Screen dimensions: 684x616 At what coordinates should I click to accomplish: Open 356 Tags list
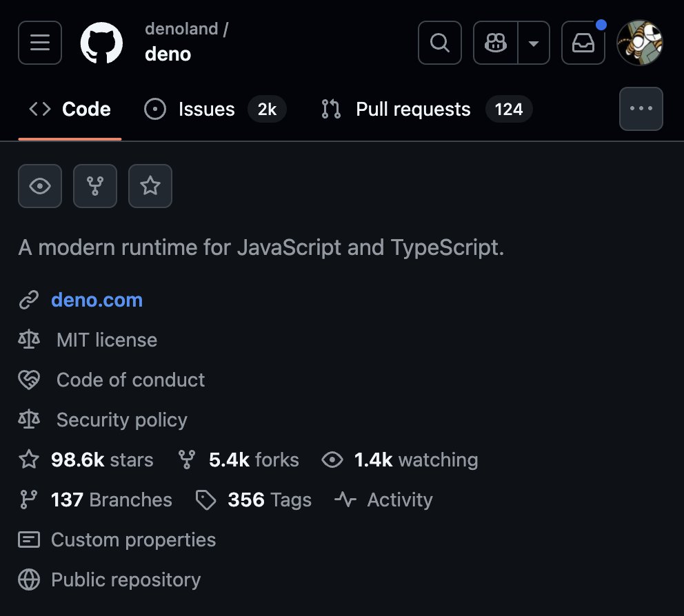click(x=270, y=500)
